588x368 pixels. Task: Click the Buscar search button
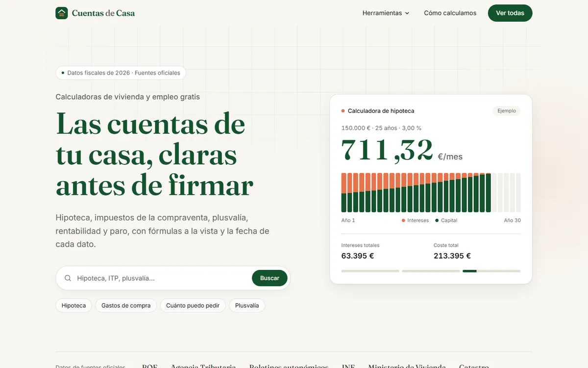269,278
